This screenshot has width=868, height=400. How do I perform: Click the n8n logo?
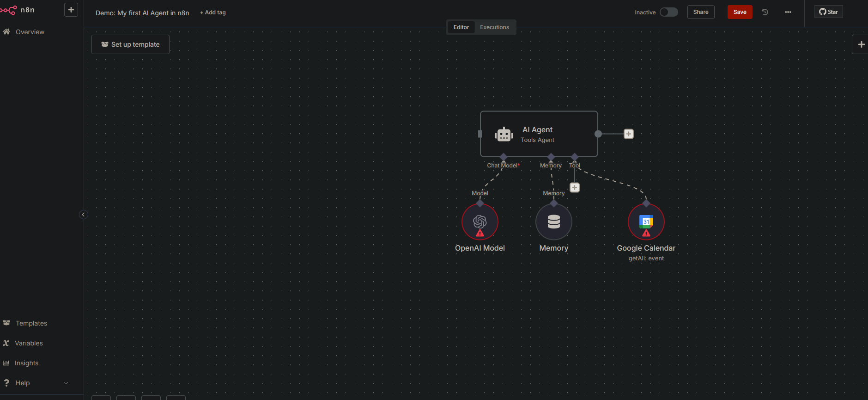click(18, 10)
